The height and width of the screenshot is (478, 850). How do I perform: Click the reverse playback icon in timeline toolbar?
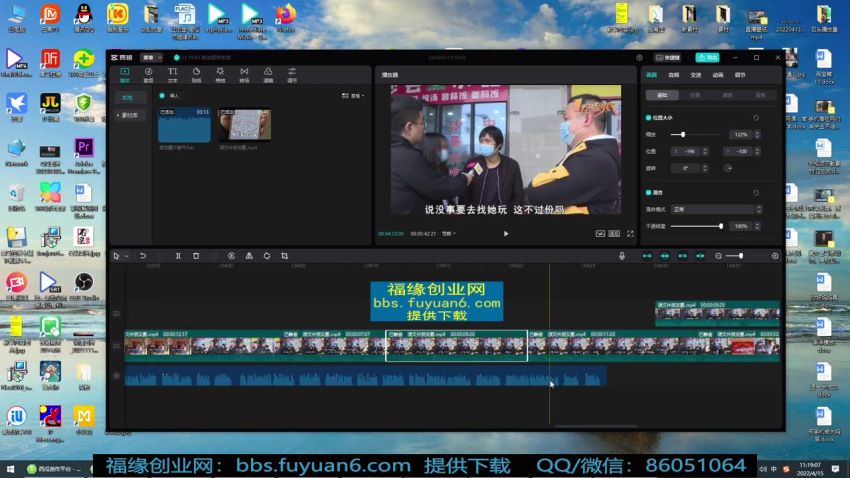coord(231,256)
